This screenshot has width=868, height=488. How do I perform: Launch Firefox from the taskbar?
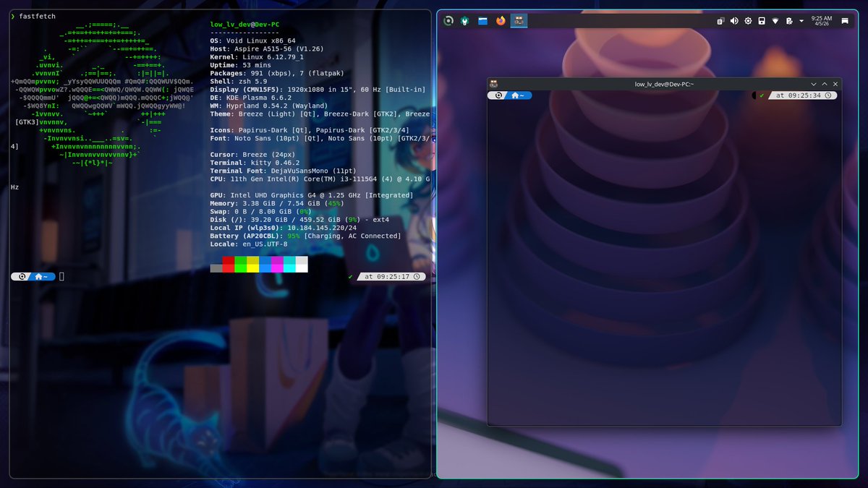tap(500, 21)
